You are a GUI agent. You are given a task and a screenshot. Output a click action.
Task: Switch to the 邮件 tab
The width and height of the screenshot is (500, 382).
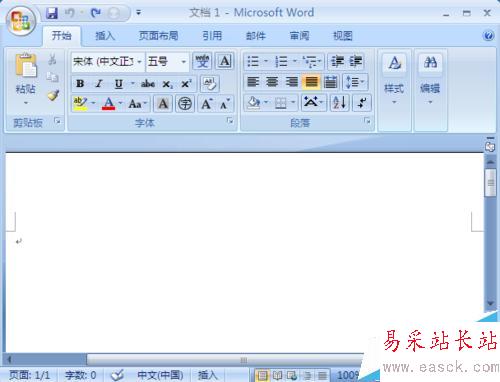pyautogui.click(x=256, y=36)
